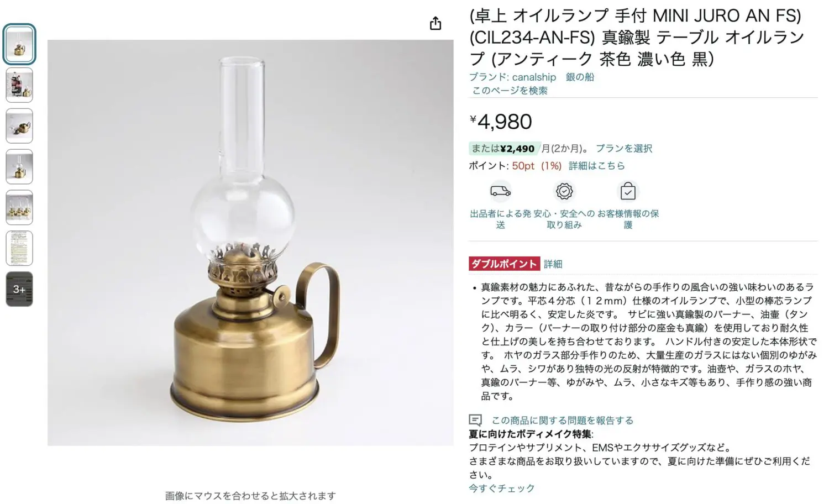The image size is (829, 504).
Task: Click the このページを検索 link
Action: coord(510,91)
